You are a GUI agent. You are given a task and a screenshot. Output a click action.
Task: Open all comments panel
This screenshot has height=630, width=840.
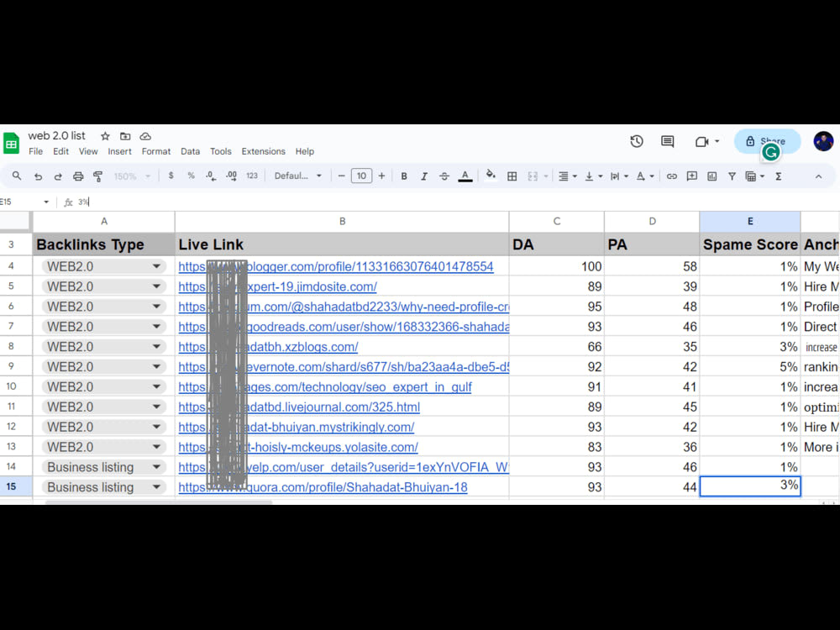(668, 141)
